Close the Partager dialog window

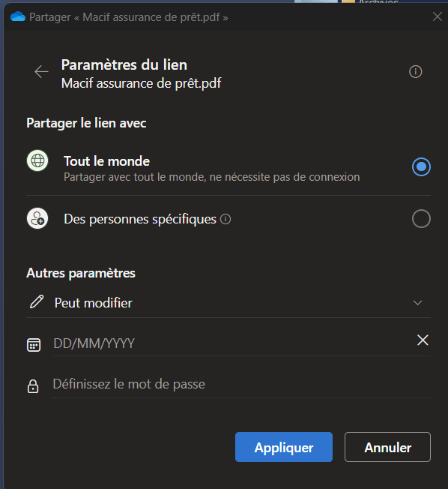pyautogui.click(x=438, y=16)
